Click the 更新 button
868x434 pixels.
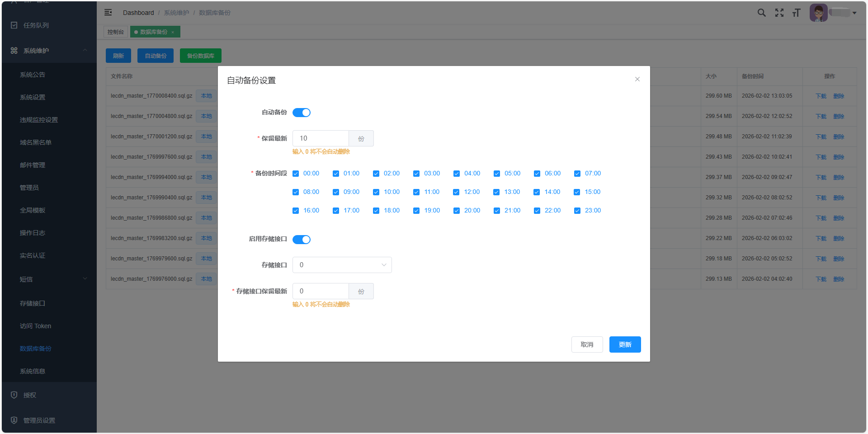(625, 344)
